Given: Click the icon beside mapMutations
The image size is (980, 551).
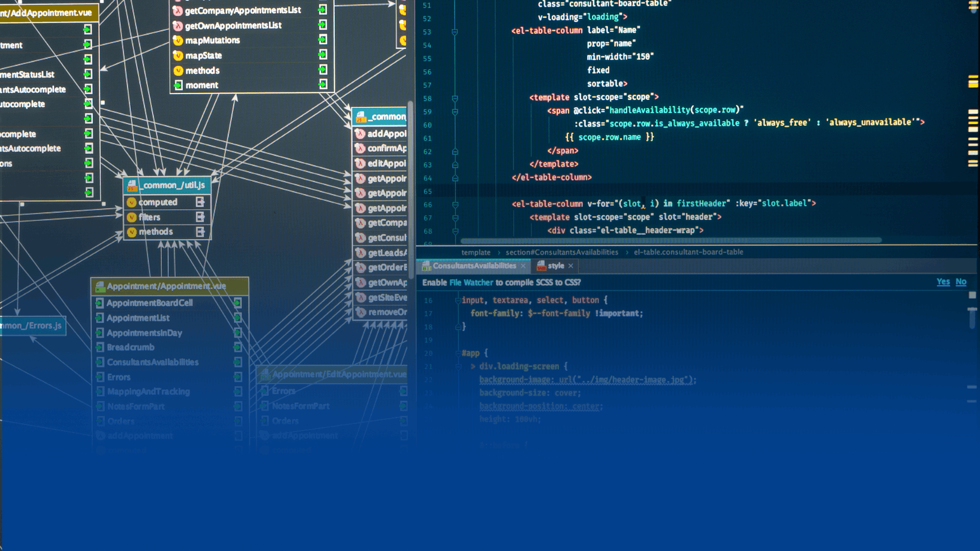Looking at the screenshot, I should click(x=178, y=41).
